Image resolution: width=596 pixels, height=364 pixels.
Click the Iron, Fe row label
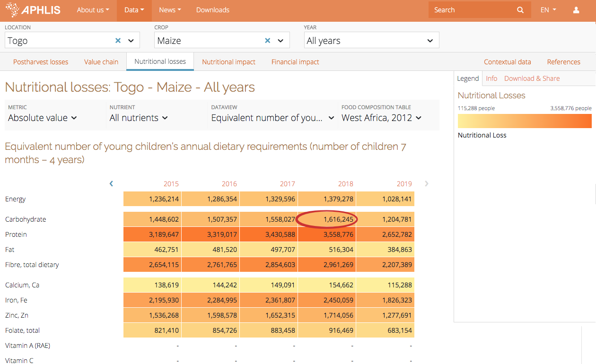(x=16, y=300)
